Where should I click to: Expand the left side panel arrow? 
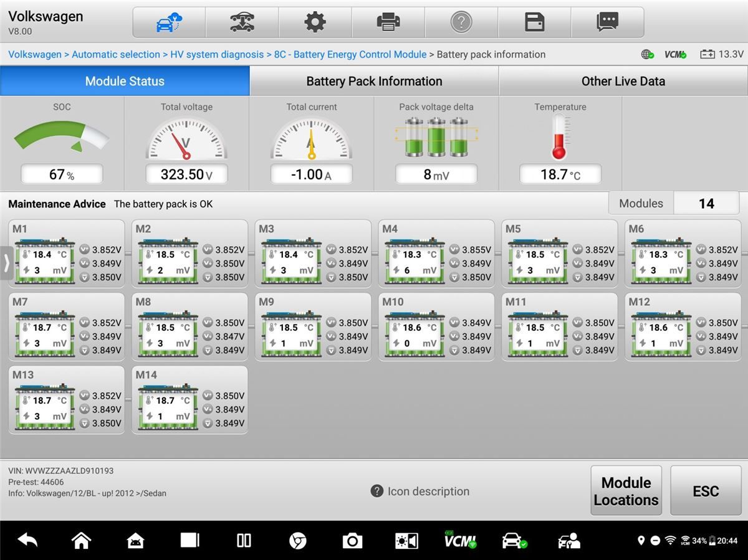click(6, 263)
